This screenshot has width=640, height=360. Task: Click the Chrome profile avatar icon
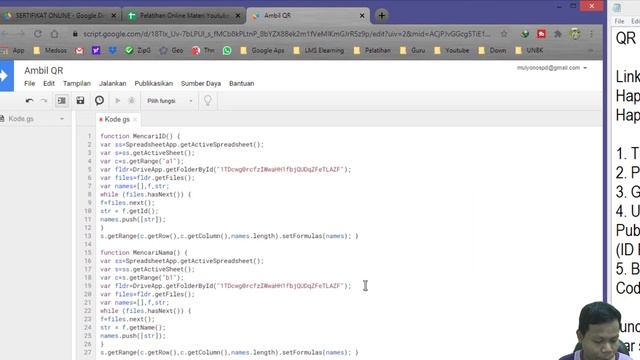coord(575,34)
